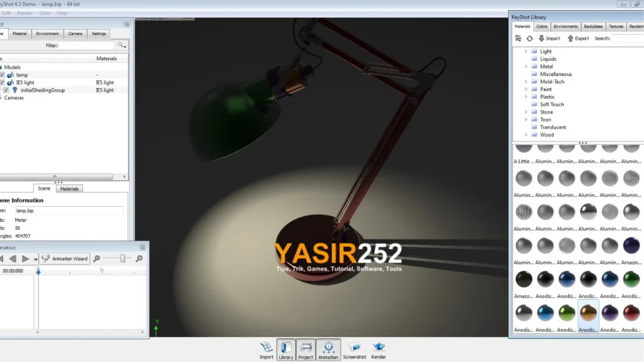Viewport: 644px width, 362px height.
Task: Select the Soft Touch folder
Action: pos(552,104)
